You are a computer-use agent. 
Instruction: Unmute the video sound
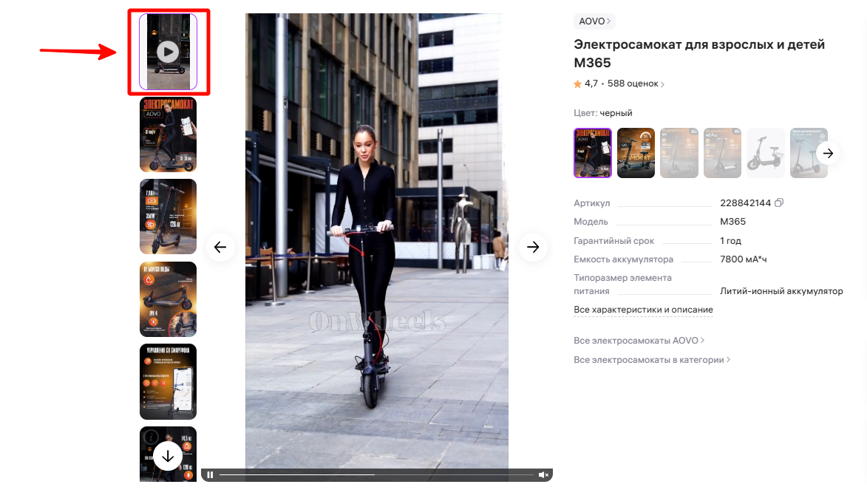click(543, 474)
